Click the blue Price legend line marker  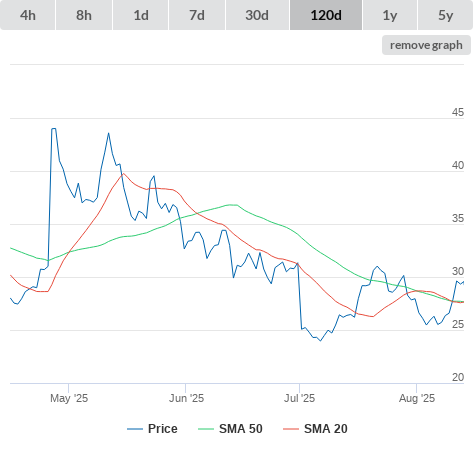pos(135,429)
